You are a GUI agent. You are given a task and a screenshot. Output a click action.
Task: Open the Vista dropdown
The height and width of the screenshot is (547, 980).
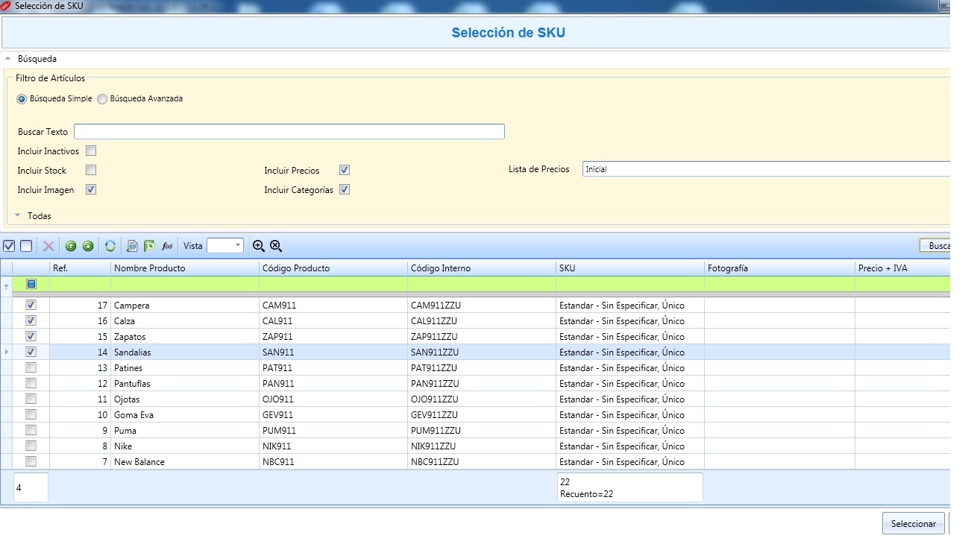(x=238, y=246)
